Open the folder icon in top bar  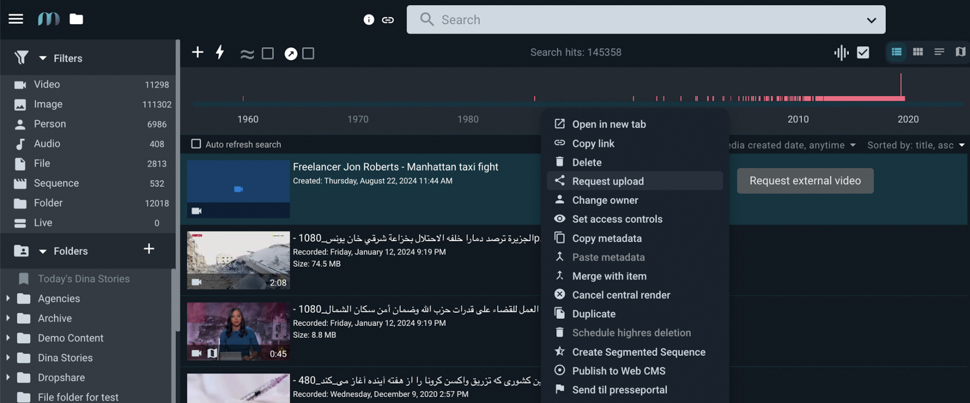tap(76, 19)
